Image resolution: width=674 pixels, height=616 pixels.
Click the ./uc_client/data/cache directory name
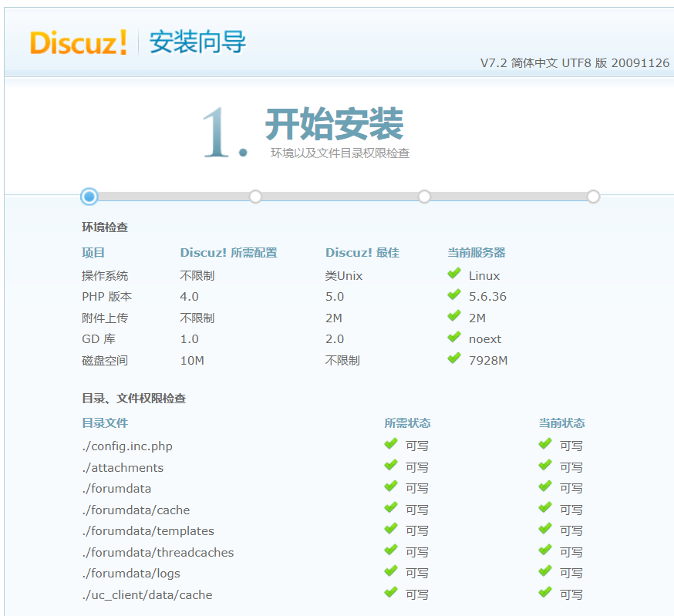[147, 595]
